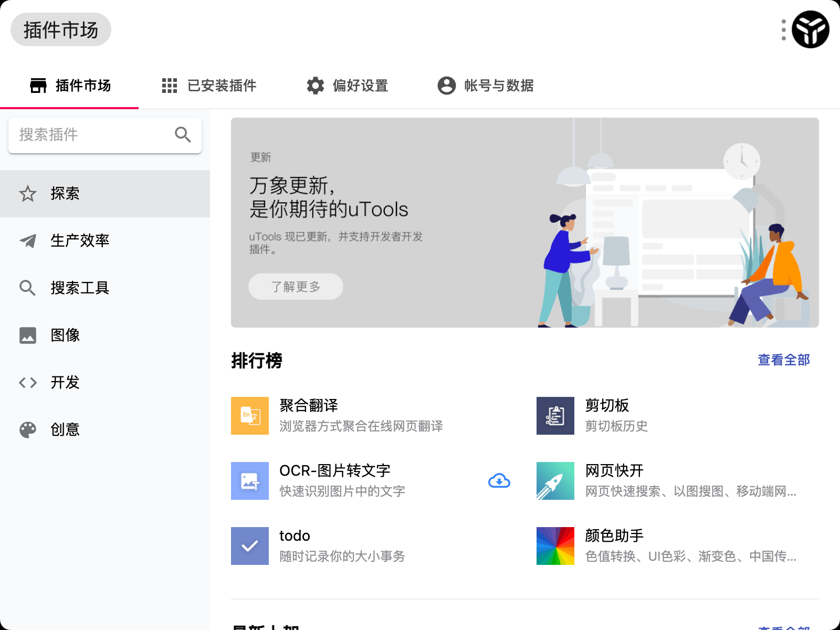Select the 图像 sidebar category
Image resolution: width=840 pixels, height=630 pixels.
pyautogui.click(x=105, y=335)
